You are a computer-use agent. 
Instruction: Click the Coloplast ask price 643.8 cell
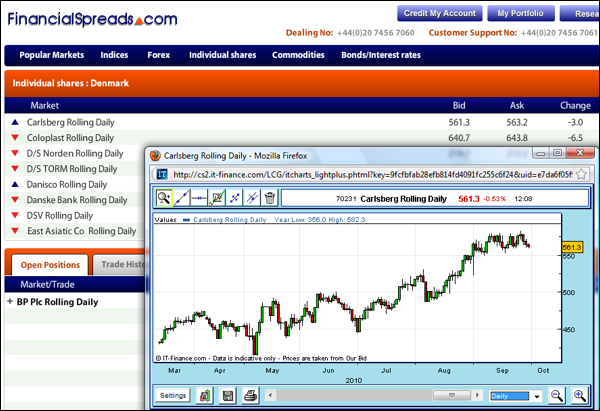click(x=517, y=138)
